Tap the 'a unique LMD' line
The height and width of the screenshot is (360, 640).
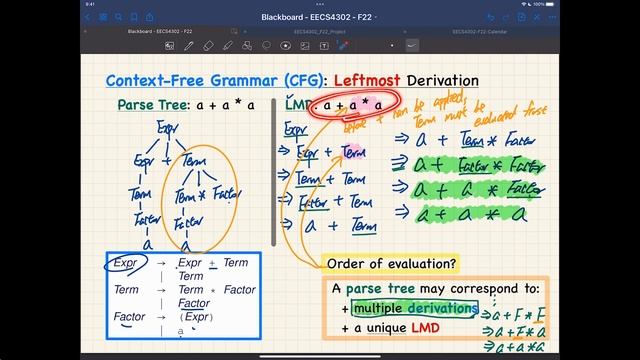391,328
